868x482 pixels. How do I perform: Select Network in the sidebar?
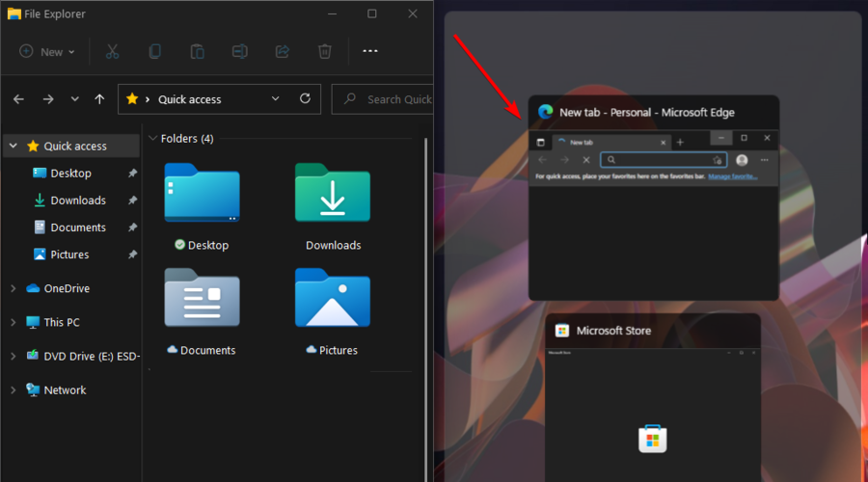pyautogui.click(x=65, y=390)
